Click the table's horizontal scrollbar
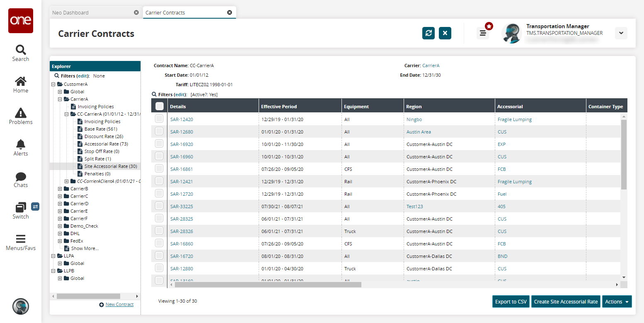This screenshot has width=644, height=323. point(268,285)
